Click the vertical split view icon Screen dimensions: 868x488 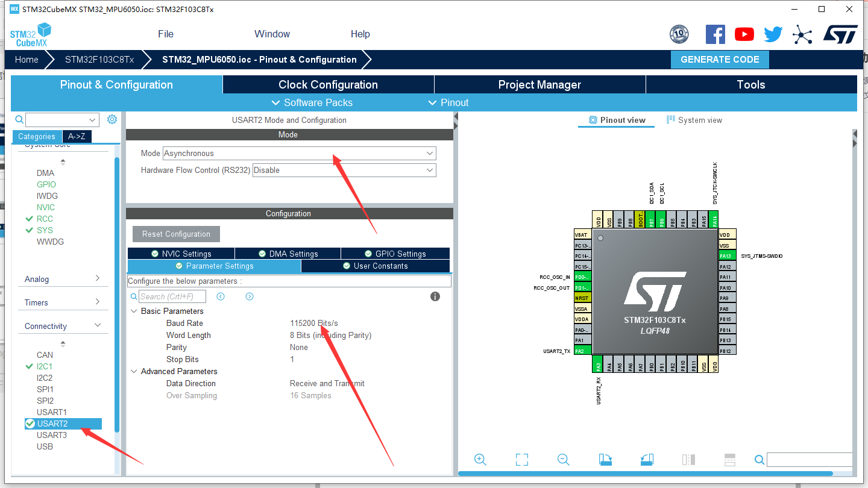click(x=688, y=460)
